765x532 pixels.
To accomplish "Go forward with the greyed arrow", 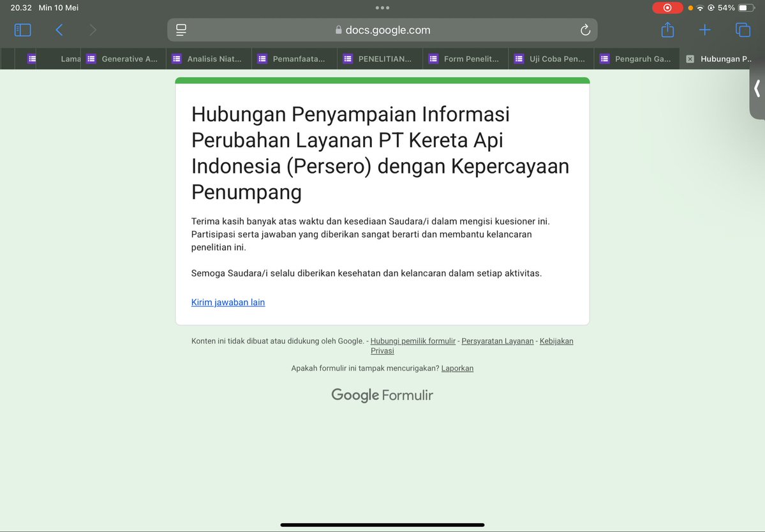I will coord(93,30).
